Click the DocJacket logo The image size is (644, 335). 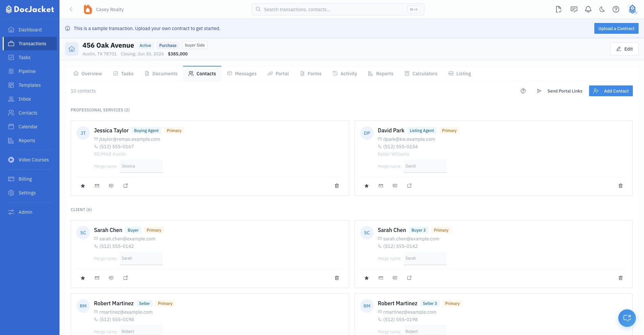(30, 9)
